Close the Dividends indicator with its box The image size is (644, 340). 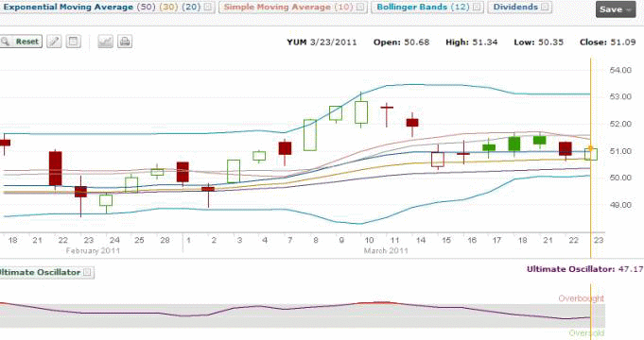[545, 7]
